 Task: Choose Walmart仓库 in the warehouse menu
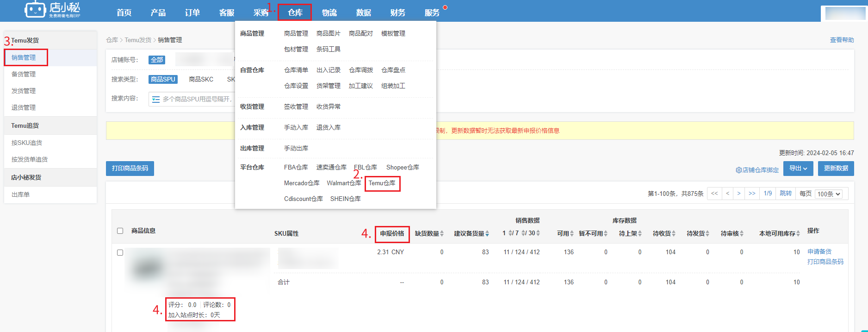click(x=344, y=183)
